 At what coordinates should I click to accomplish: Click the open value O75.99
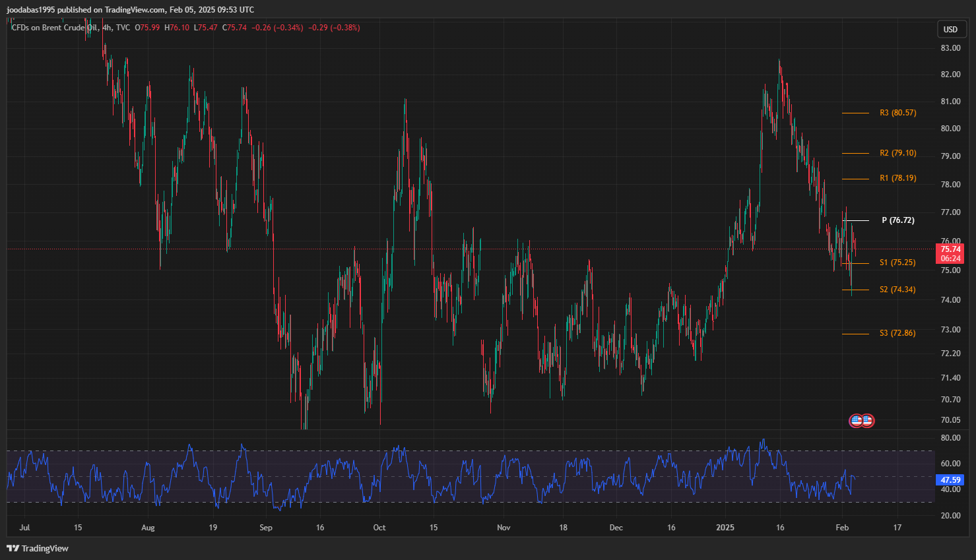point(147,28)
